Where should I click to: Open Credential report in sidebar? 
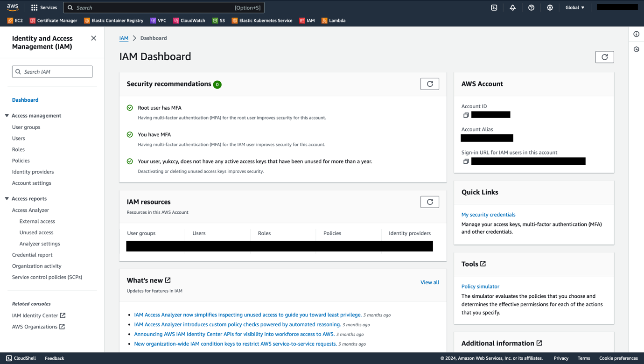32,255
